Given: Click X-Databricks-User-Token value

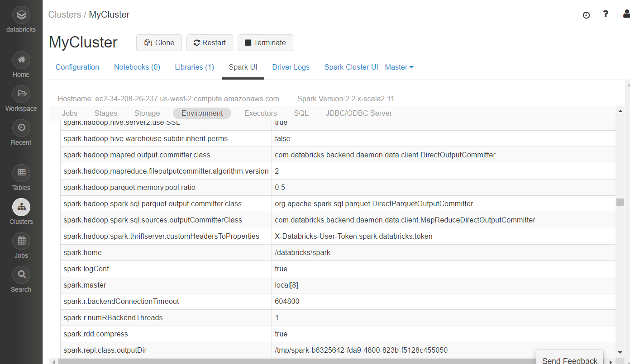Looking at the screenshot, I should 353,236.
